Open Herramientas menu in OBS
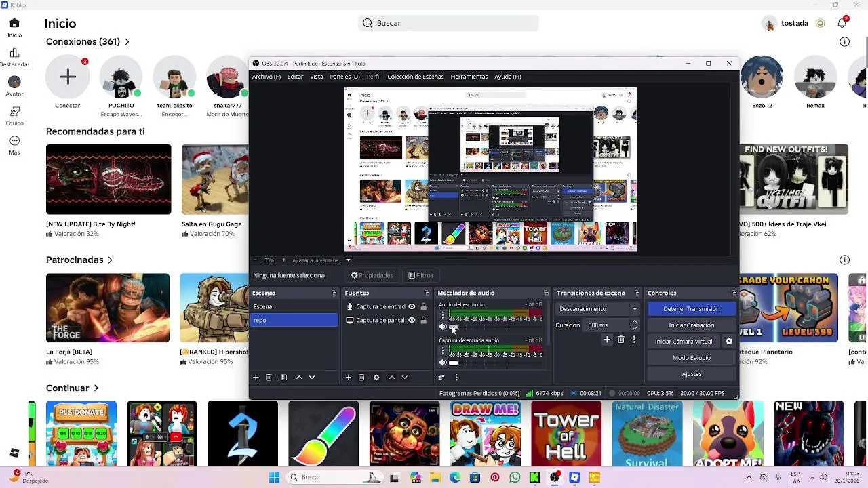The image size is (868, 488). click(469, 77)
